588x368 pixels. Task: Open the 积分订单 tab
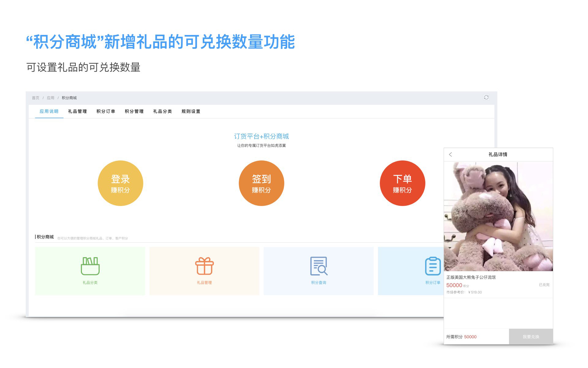click(x=106, y=111)
